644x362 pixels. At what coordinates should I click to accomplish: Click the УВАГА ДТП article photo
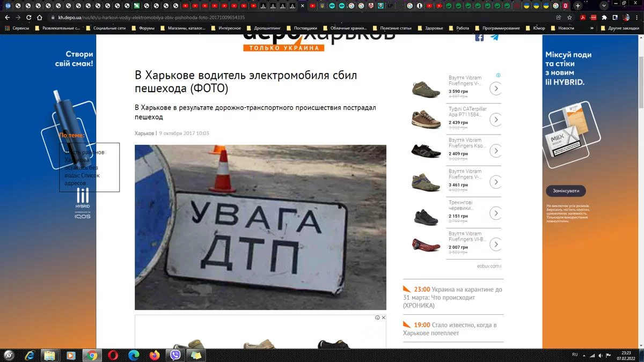coord(260,227)
